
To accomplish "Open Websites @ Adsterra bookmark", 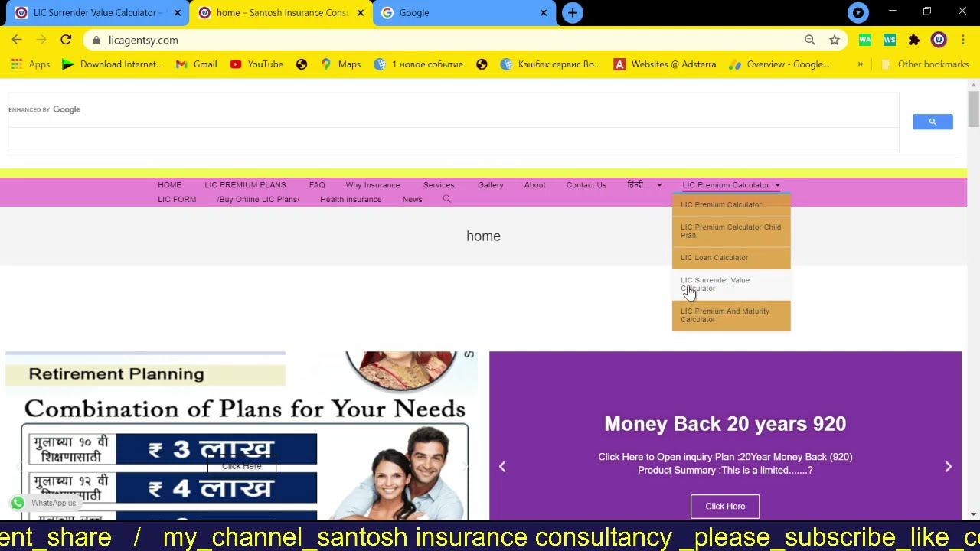I will (x=665, y=64).
